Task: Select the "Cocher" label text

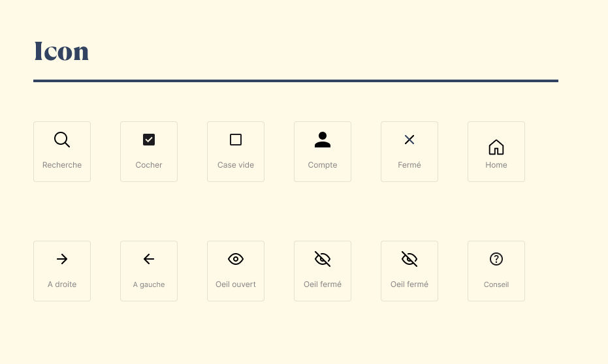Action: (x=149, y=165)
